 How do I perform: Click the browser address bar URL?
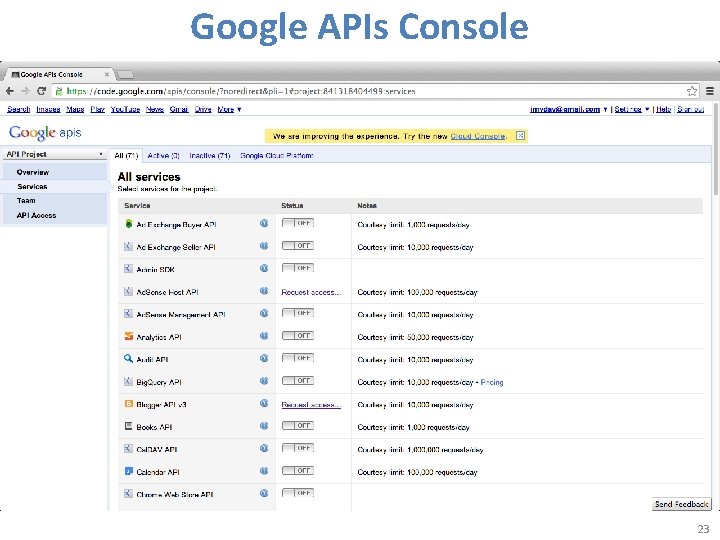[x=240, y=91]
